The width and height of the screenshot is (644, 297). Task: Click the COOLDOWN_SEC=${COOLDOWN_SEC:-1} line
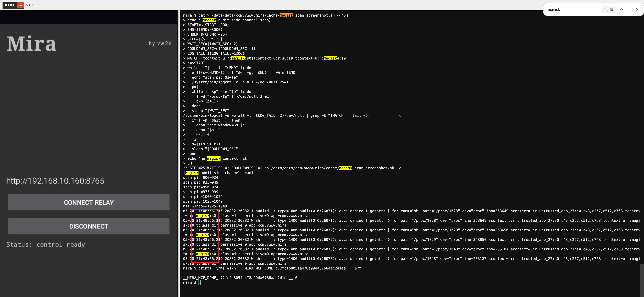pyautogui.click(x=219, y=49)
